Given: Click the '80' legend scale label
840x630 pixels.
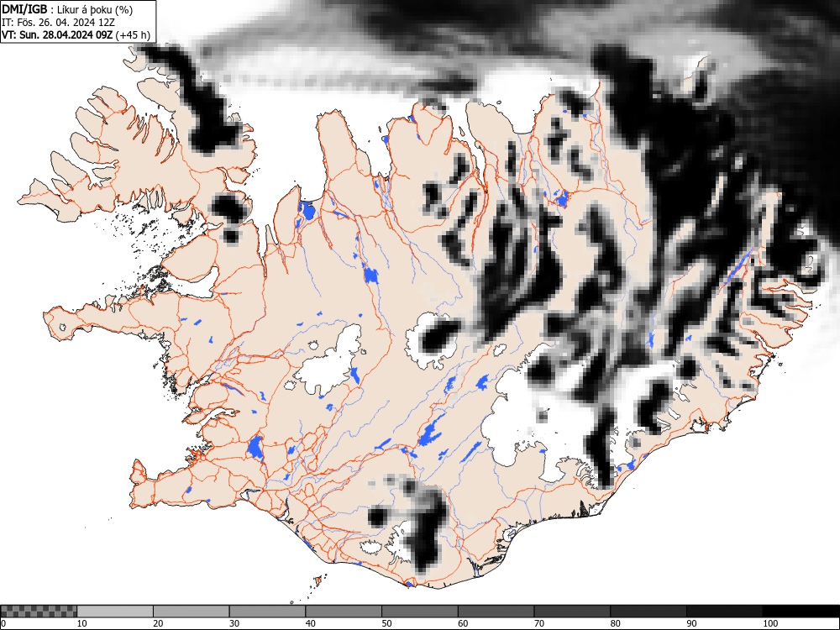Looking at the screenshot, I should (615, 623).
